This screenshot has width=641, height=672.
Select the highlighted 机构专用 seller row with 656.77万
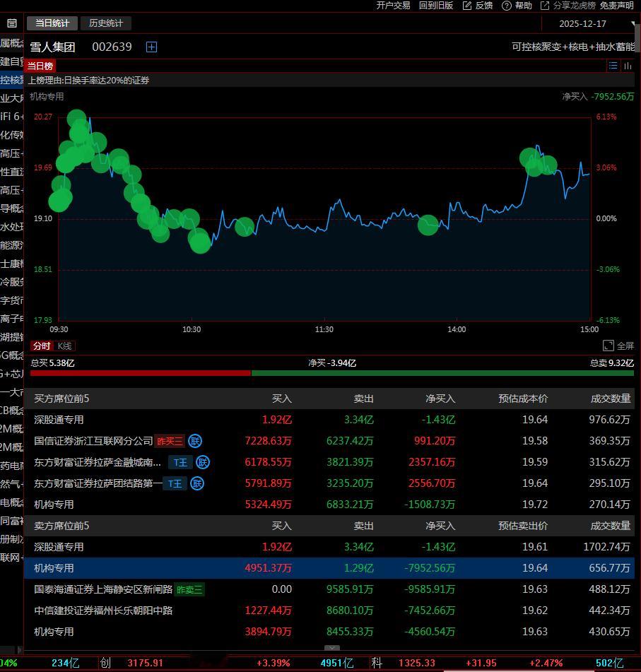329,568
